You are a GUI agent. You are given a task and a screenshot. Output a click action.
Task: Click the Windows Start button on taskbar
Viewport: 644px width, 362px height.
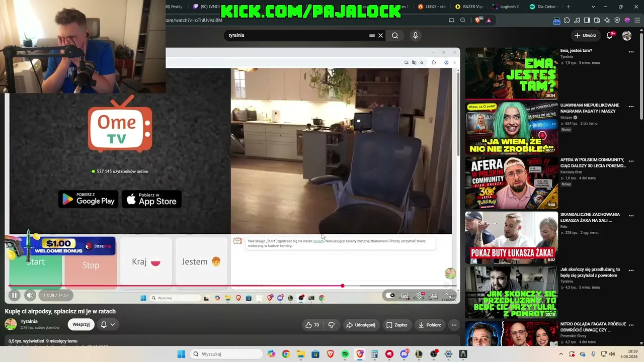[x=181, y=354]
